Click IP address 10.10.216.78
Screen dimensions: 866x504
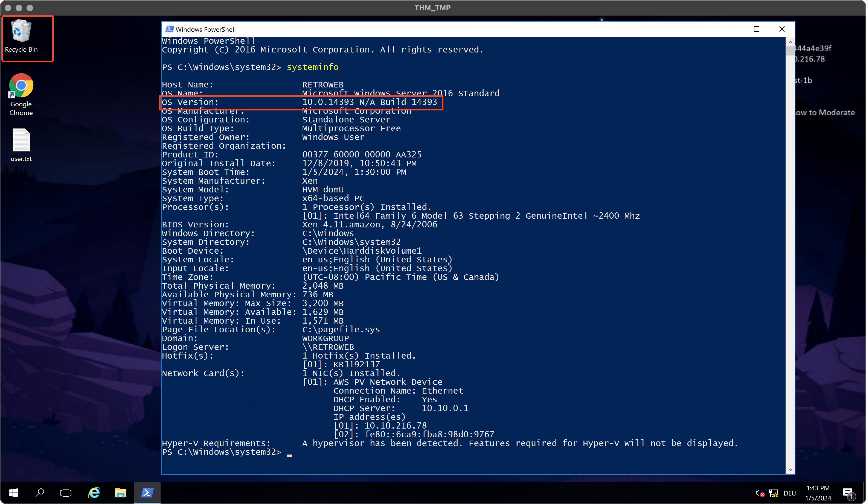point(396,426)
